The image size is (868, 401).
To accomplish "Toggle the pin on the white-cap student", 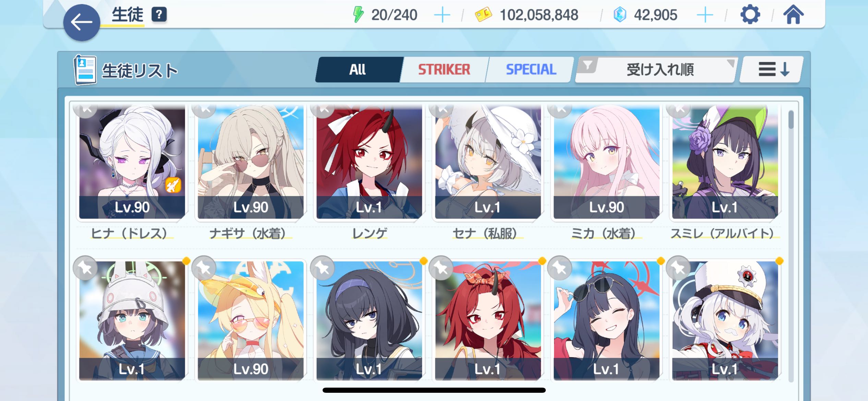I will (x=678, y=268).
